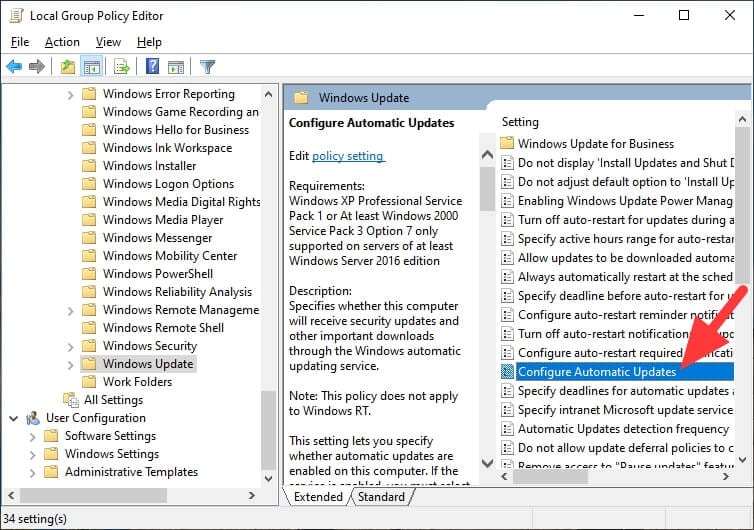Expand the Windows Remote Management node
This screenshot has width=754, height=530.
point(71,311)
